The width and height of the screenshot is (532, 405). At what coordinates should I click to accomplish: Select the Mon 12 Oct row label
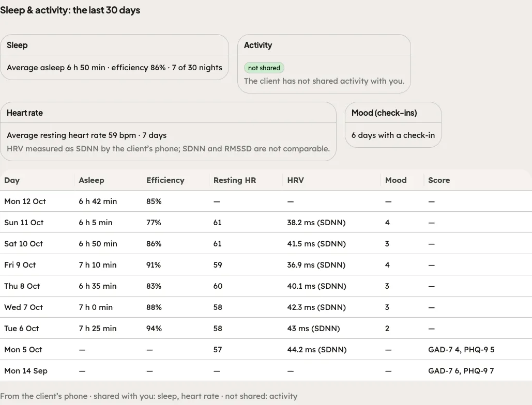click(25, 201)
